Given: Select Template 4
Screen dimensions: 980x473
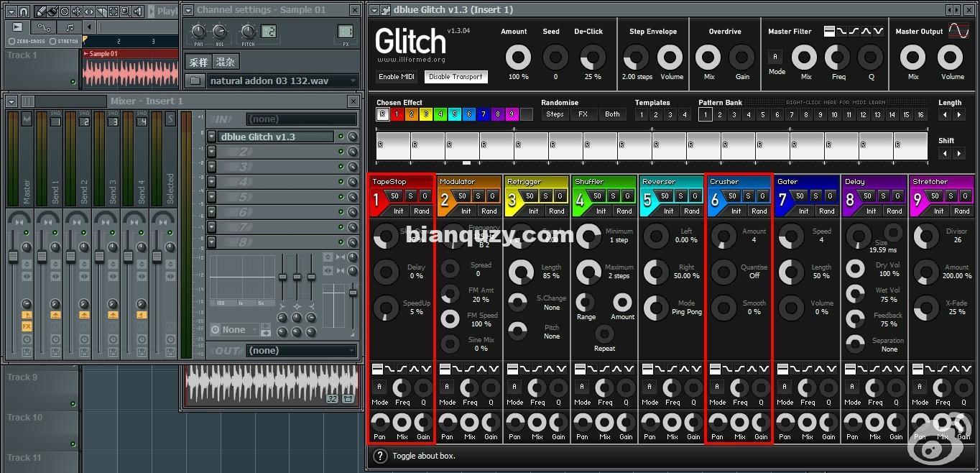Looking at the screenshot, I should (x=684, y=114).
